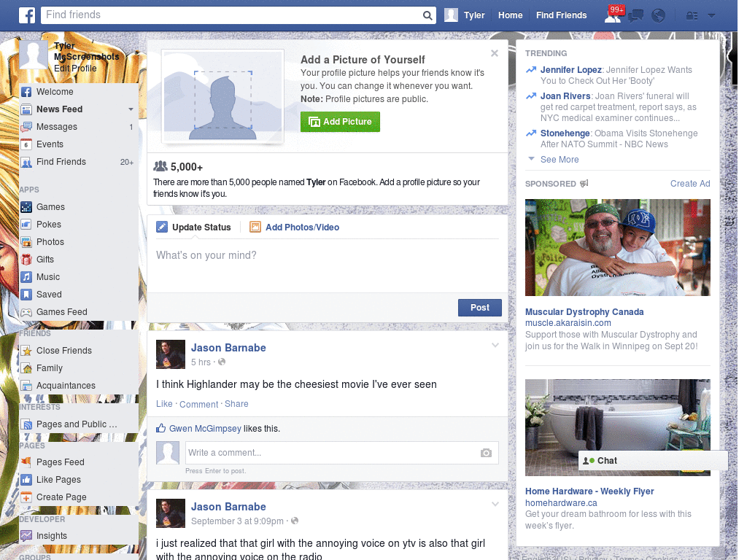Open audience globe on 5 hrs post
The height and width of the screenshot is (560, 747).
(x=222, y=362)
